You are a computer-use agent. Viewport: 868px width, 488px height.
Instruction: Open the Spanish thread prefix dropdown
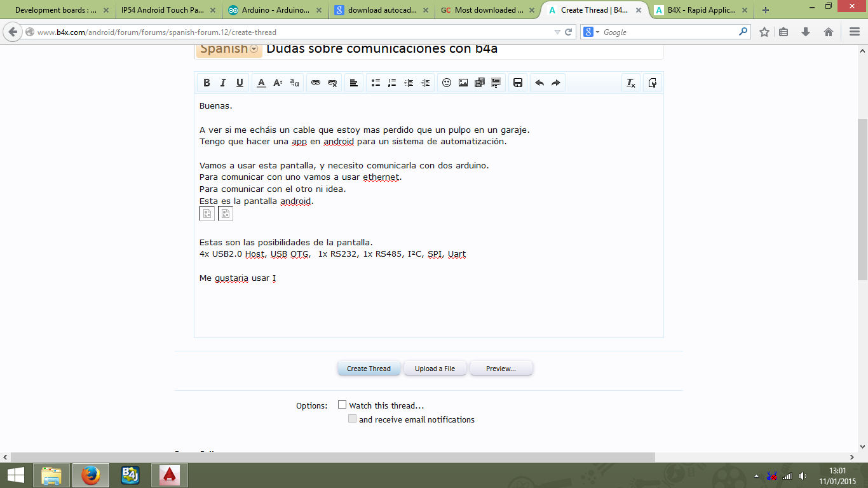229,49
